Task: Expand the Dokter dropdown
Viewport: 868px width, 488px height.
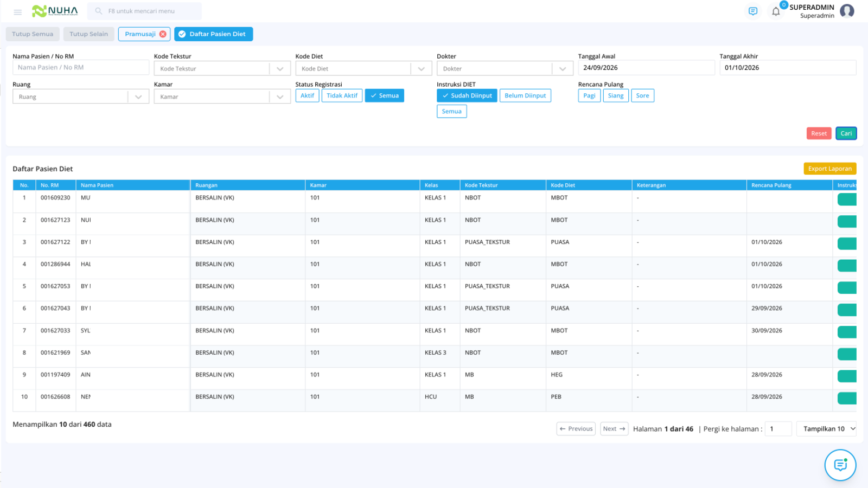Action: (505, 68)
